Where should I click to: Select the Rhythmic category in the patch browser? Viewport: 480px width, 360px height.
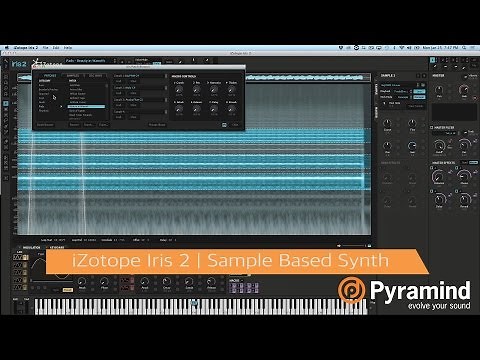44,111
